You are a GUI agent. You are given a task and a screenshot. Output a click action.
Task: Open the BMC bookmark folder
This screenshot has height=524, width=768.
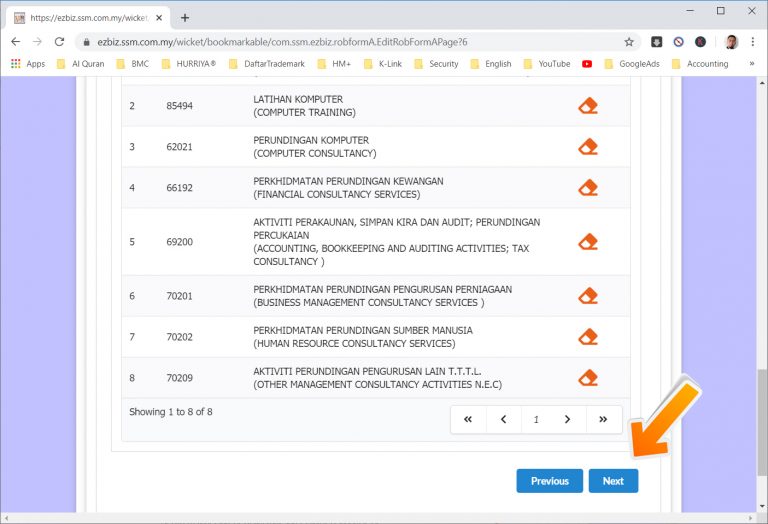tap(133, 64)
